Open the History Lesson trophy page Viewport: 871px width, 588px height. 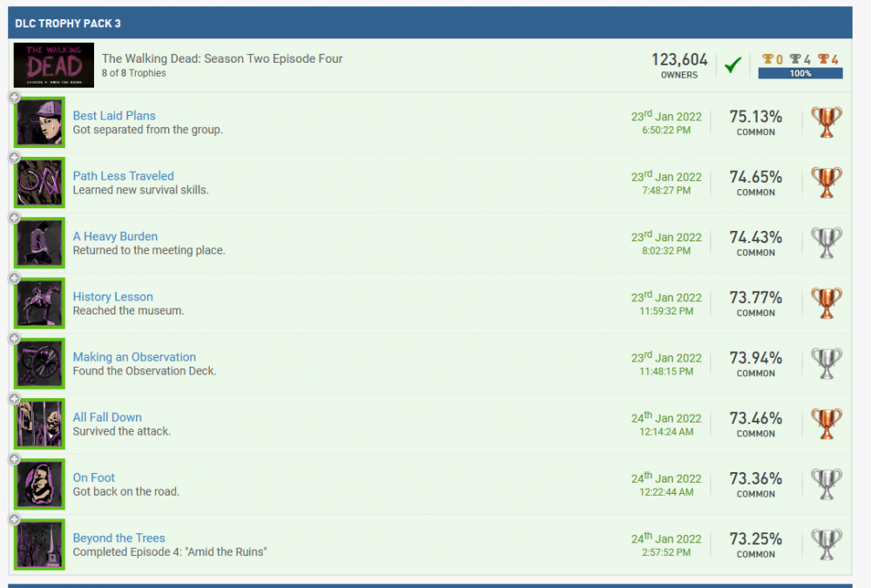(x=112, y=296)
